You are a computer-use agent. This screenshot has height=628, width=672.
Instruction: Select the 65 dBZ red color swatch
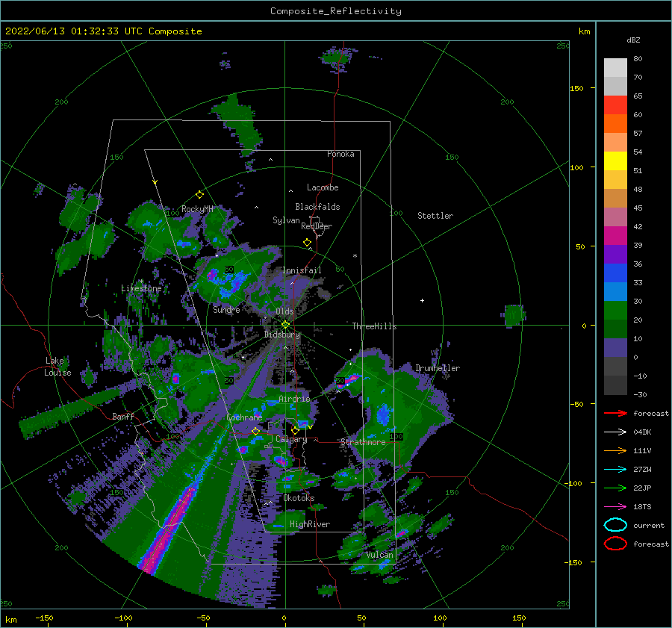(615, 105)
